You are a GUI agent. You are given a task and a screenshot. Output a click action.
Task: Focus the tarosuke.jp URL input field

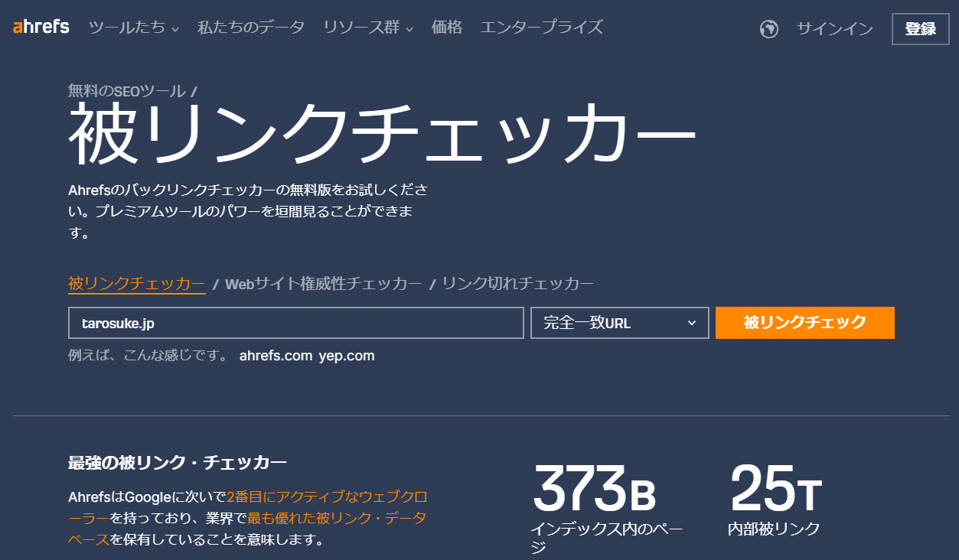[x=296, y=323]
